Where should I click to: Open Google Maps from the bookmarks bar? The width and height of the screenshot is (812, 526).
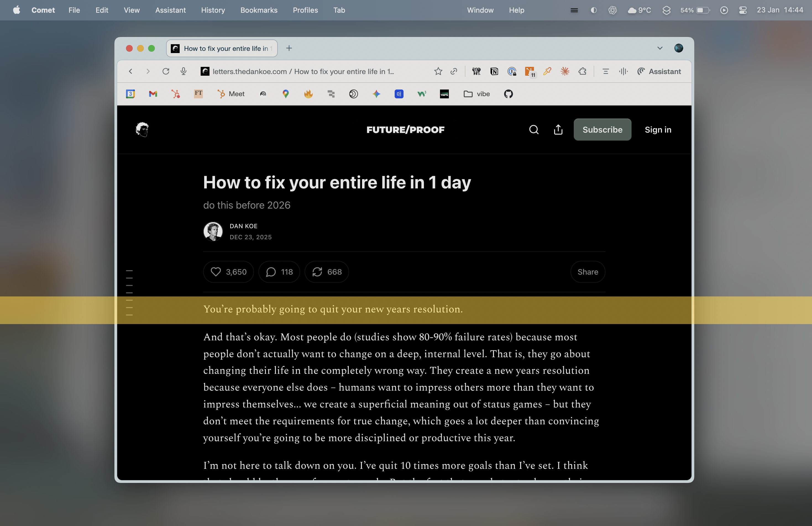pos(285,94)
